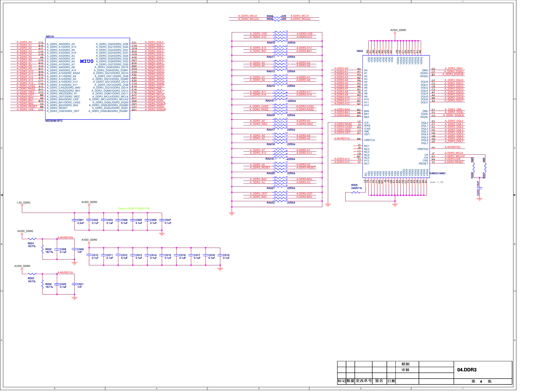Select the R003 1K/1% resistor
554x392 pixels.
tap(32, 274)
